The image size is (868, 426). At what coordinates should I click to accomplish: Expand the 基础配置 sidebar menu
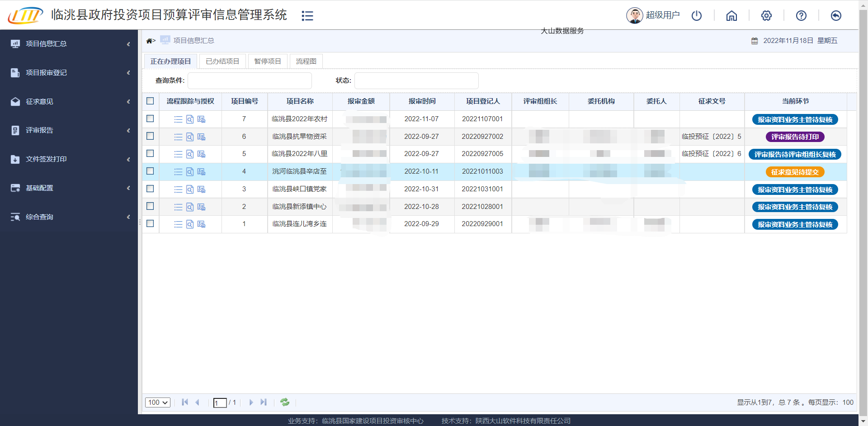pyautogui.click(x=69, y=188)
